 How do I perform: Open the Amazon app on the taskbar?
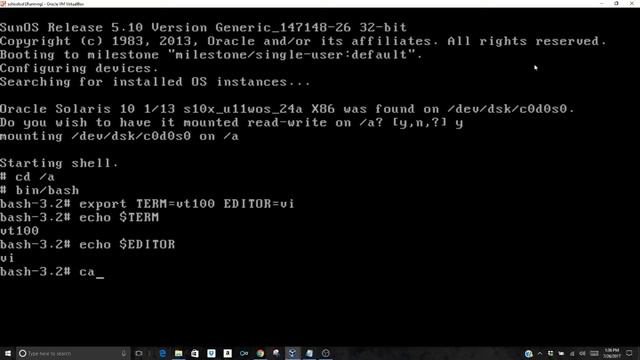pyautogui.click(x=227, y=353)
